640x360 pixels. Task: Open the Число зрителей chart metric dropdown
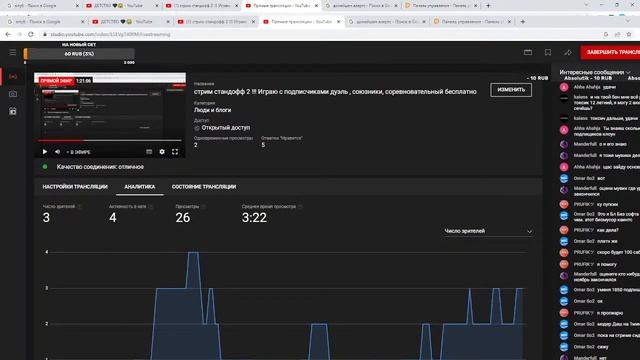488,231
